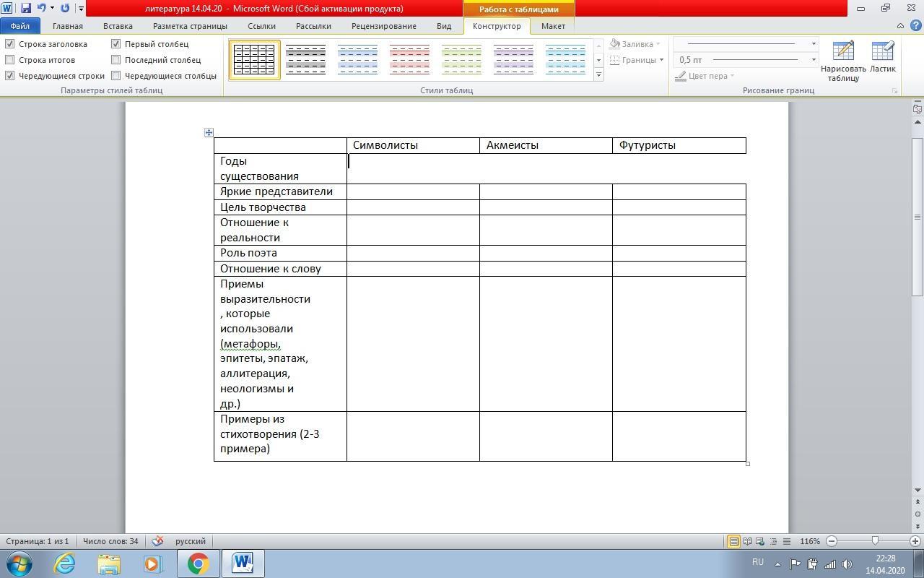This screenshot has height=578, width=924.
Task: Open the Action Center flag icon
Action: [795, 564]
